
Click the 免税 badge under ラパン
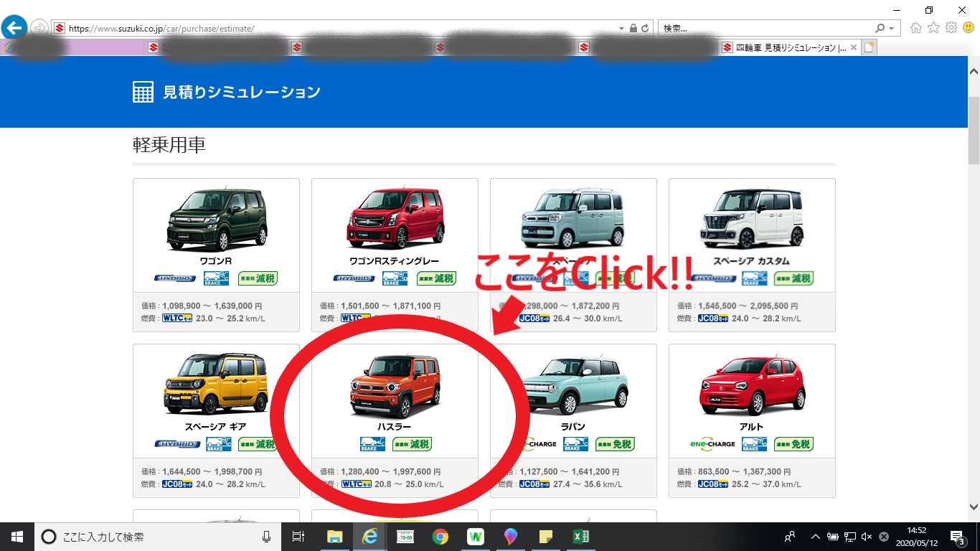(x=615, y=444)
